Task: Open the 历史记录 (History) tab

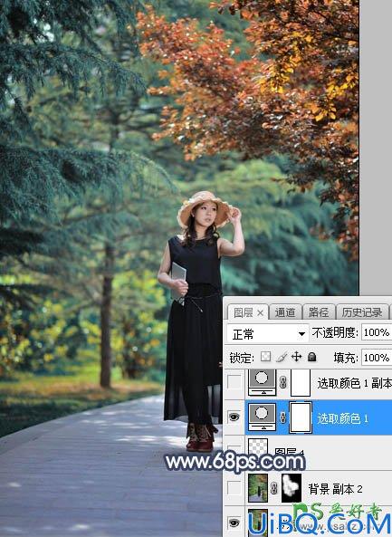Action: [x=362, y=312]
